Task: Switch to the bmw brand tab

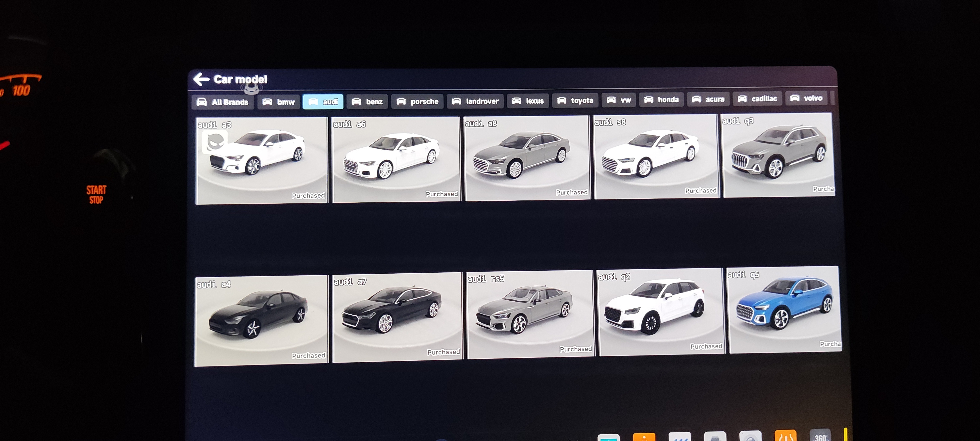Action: click(x=279, y=102)
